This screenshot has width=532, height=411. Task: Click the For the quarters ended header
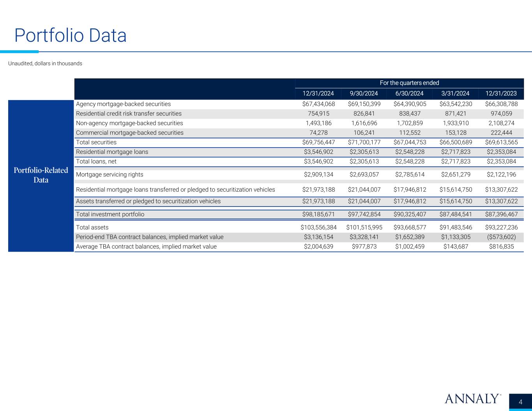pos(409,83)
